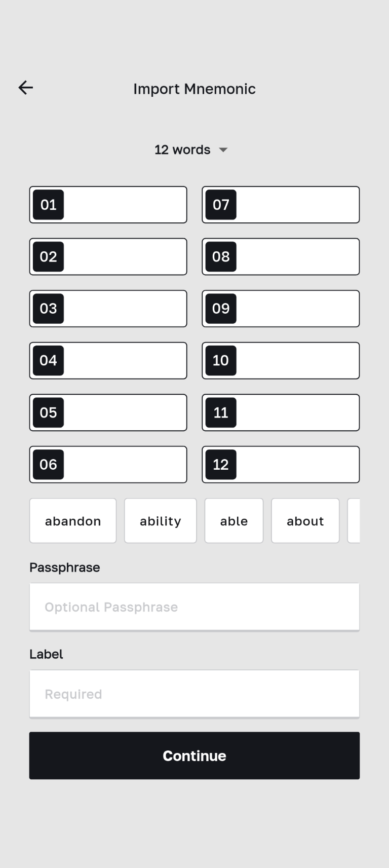Select the "able" word suggestion

tap(234, 521)
